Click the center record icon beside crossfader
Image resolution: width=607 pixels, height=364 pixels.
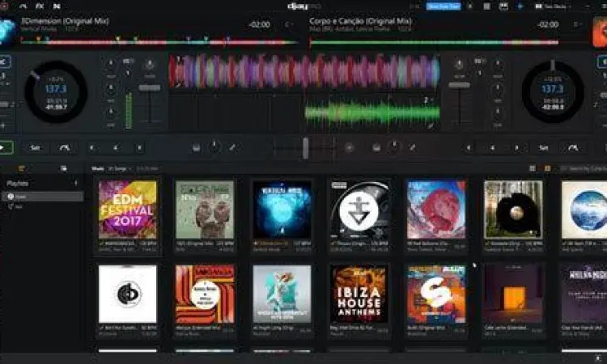point(350,148)
